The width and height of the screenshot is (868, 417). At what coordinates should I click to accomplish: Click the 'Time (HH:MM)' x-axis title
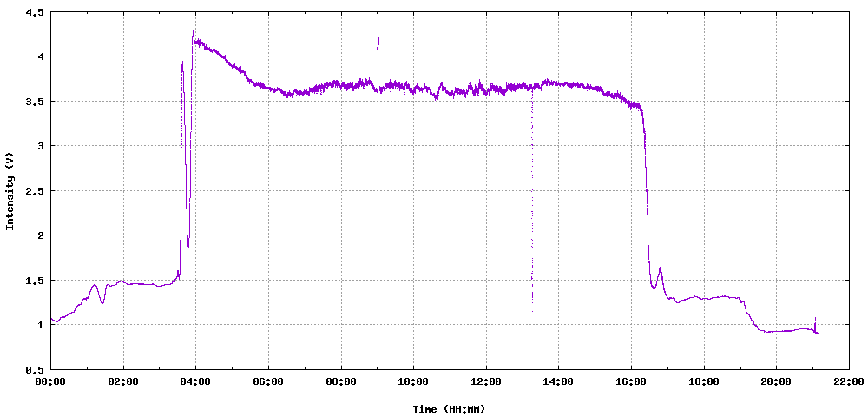click(x=449, y=409)
